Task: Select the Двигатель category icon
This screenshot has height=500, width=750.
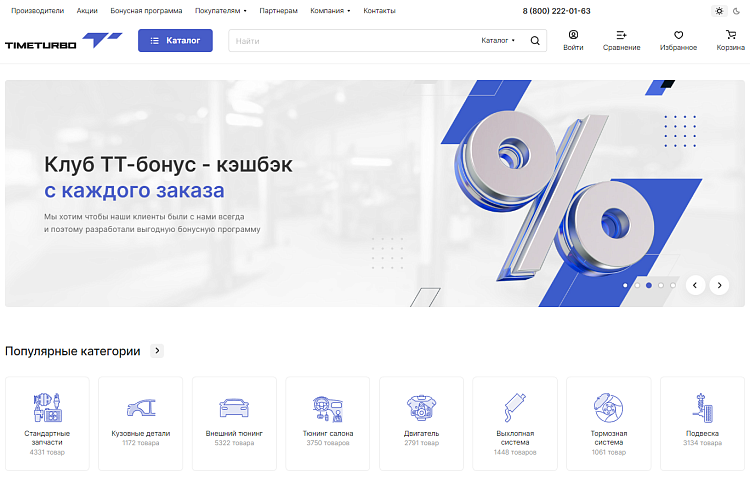Action: pyautogui.click(x=421, y=408)
